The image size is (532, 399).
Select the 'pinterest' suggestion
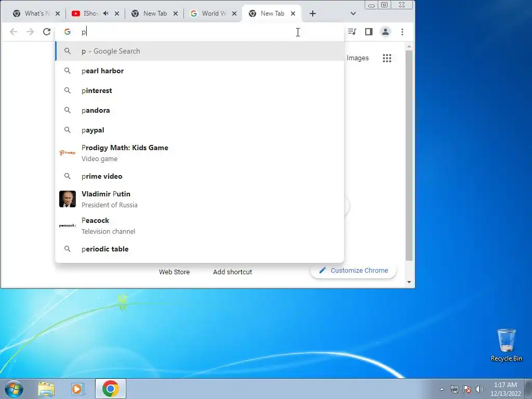click(x=199, y=90)
